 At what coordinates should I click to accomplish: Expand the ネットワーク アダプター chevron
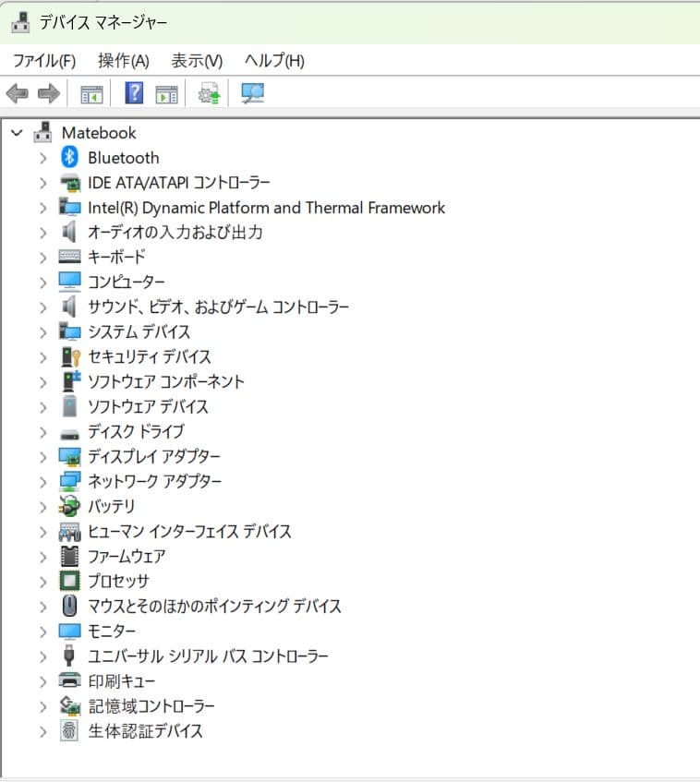click(x=42, y=482)
